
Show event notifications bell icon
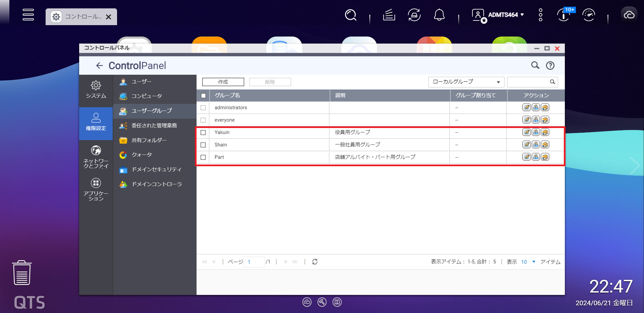click(x=439, y=15)
